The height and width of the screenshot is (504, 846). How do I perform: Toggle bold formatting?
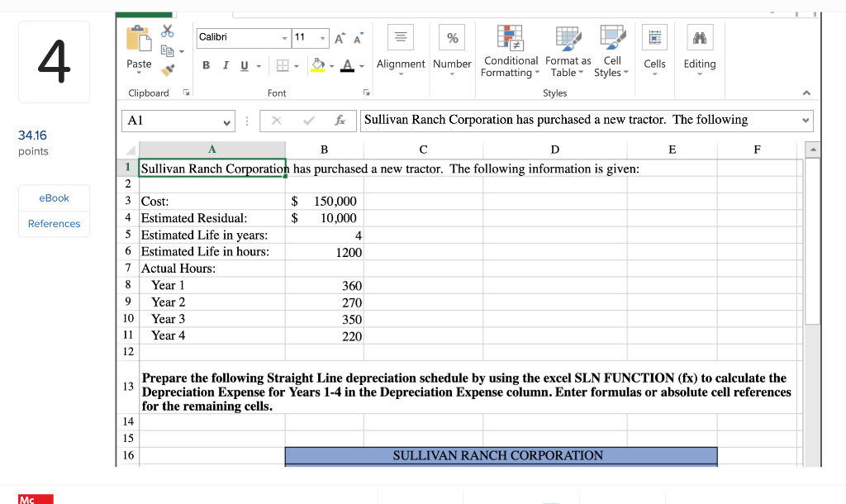click(206, 65)
